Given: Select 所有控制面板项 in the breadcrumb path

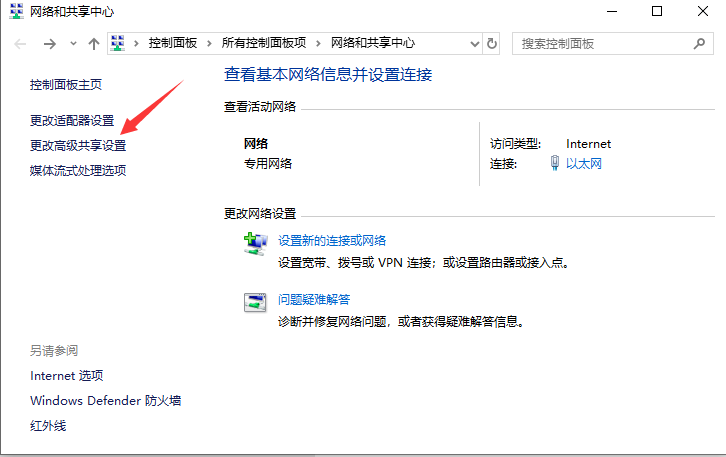Looking at the screenshot, I should click(265, 44).
